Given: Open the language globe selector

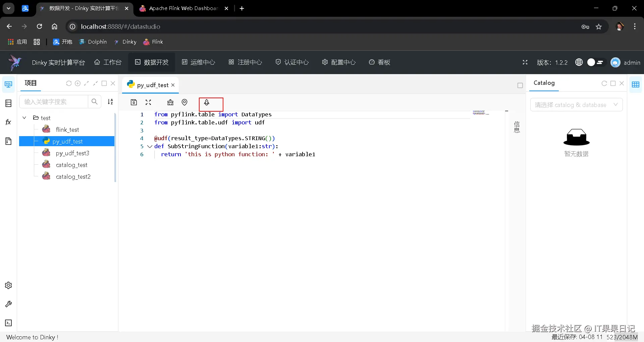Looking at the screenshot, I should click(x=579, y=62).
